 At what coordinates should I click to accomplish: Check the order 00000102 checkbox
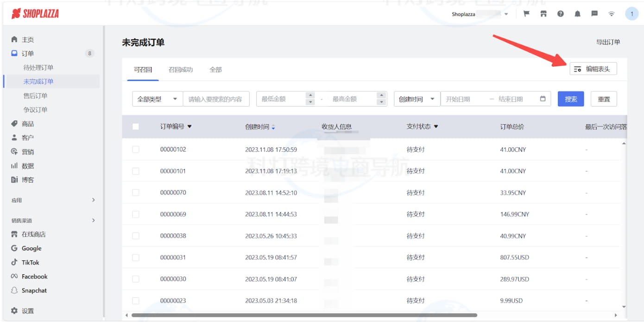coord(136,149)
